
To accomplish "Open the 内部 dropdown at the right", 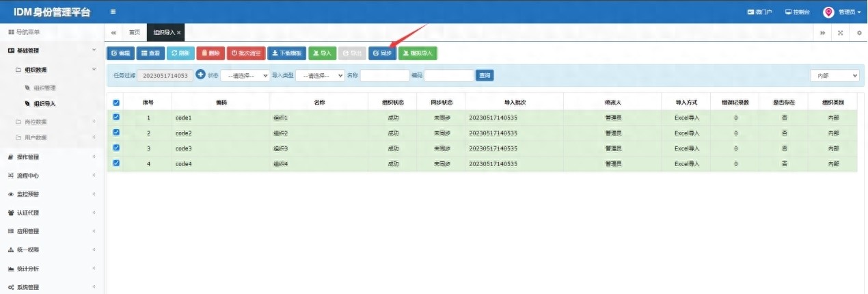I will click(835, 75).
